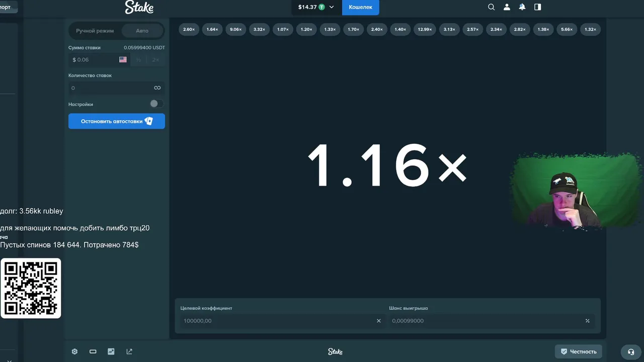Open the 1.40× result chip
This screenshot has width=644, height=362.
tap(400, 29)
